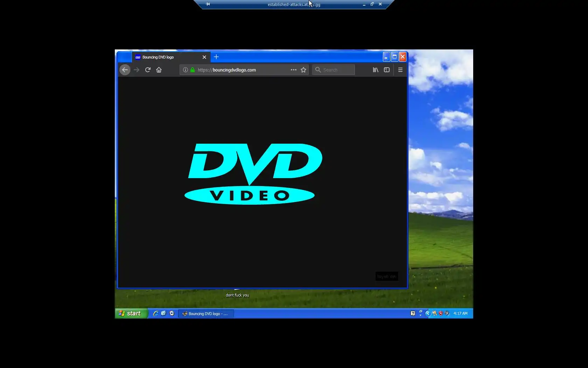Launch Internet Explorer from Quick Launch

click(155, 313)
